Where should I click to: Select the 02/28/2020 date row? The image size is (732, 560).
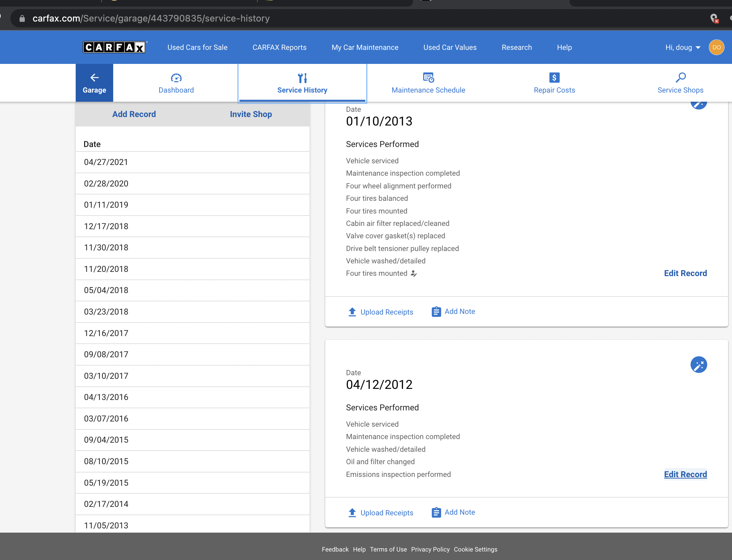[192, 183]
